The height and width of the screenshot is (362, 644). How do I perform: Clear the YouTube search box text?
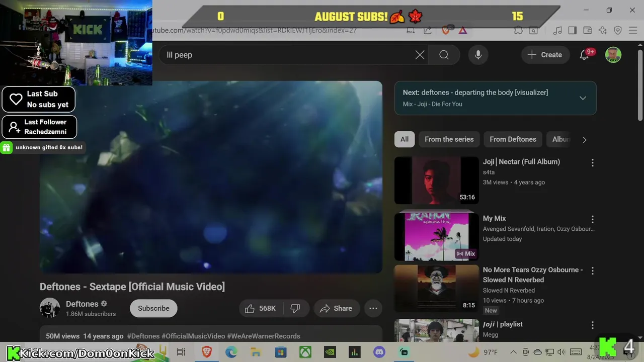(x=420, y=55)
